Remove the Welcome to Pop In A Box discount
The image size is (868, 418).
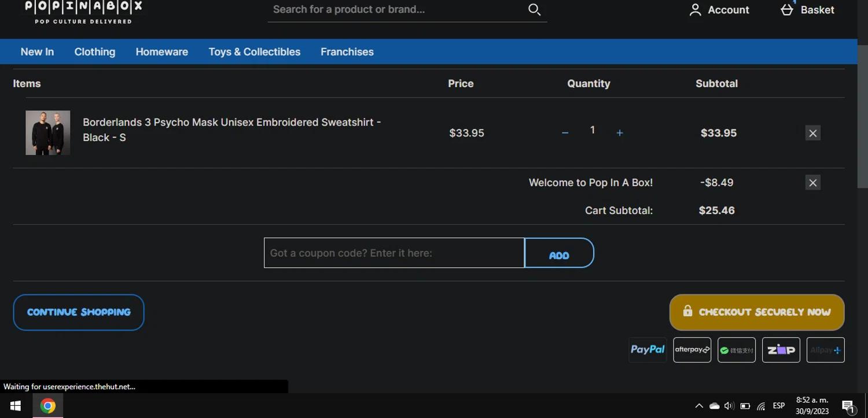coord(813,183)
